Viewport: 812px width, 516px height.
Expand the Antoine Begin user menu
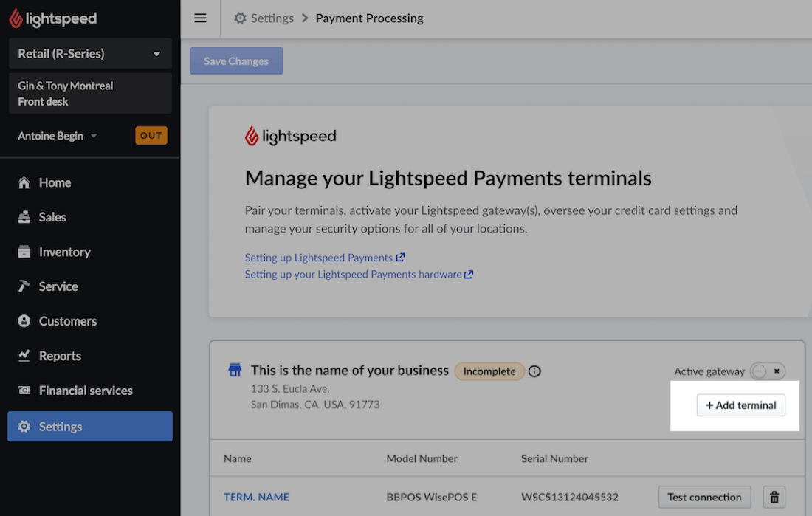(58, 135)
